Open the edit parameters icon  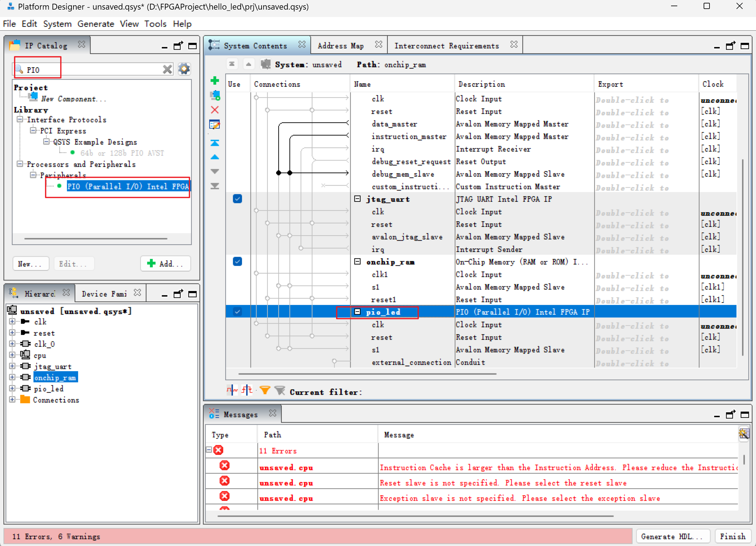[215, 125]
